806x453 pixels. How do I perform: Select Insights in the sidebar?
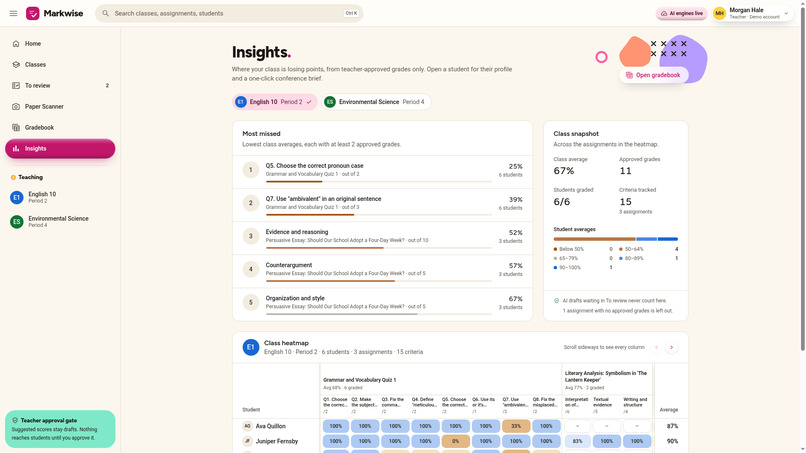tap(60, 149)
